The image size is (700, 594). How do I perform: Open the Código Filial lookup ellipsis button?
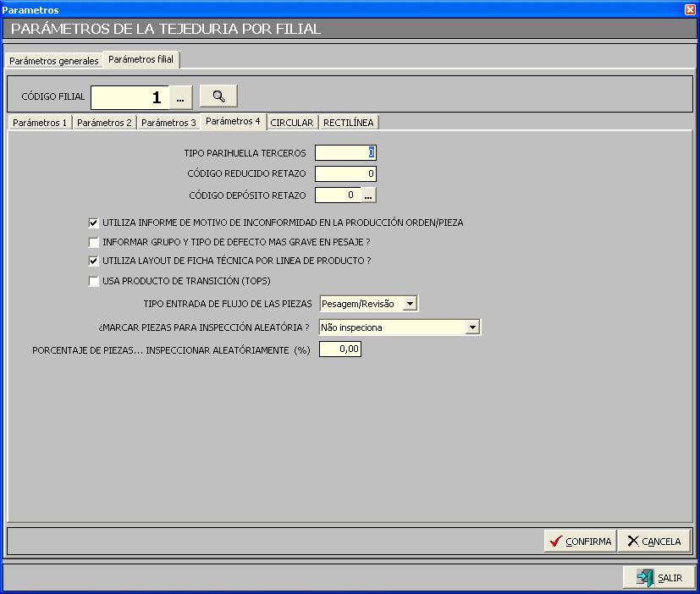180,97
